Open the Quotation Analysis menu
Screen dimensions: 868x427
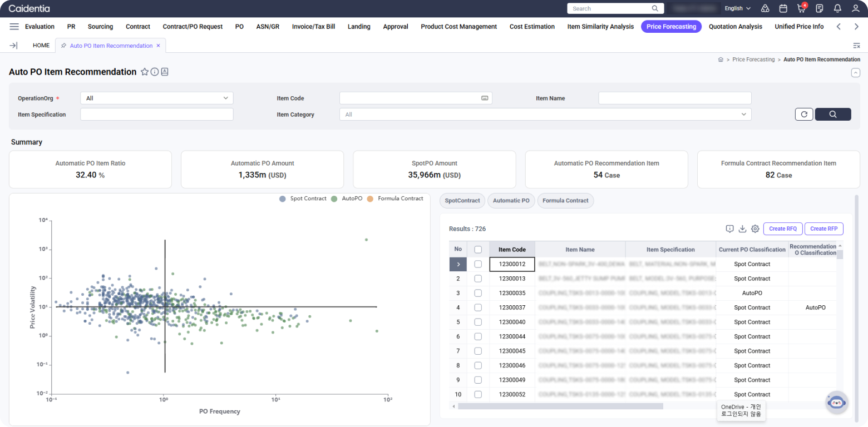[735, 27]
